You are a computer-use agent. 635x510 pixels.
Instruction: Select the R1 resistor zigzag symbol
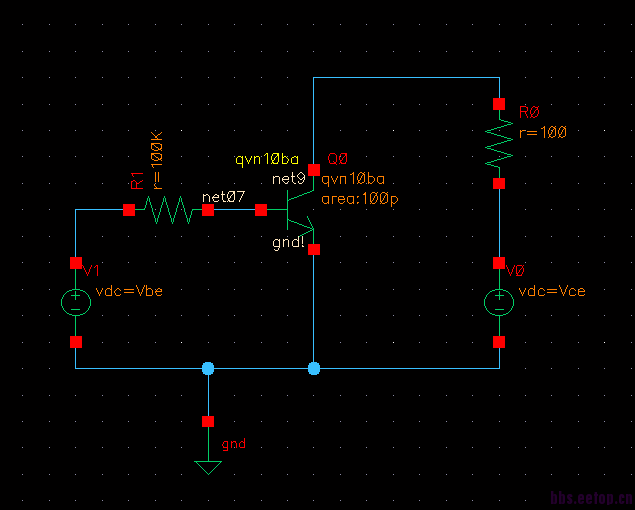[x=168, y=210]
